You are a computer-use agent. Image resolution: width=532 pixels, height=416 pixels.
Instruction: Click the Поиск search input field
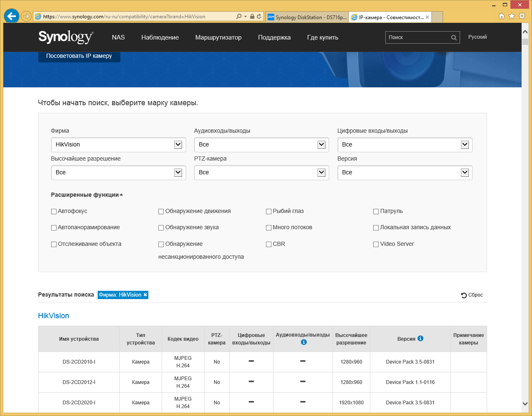coord(418,37)
